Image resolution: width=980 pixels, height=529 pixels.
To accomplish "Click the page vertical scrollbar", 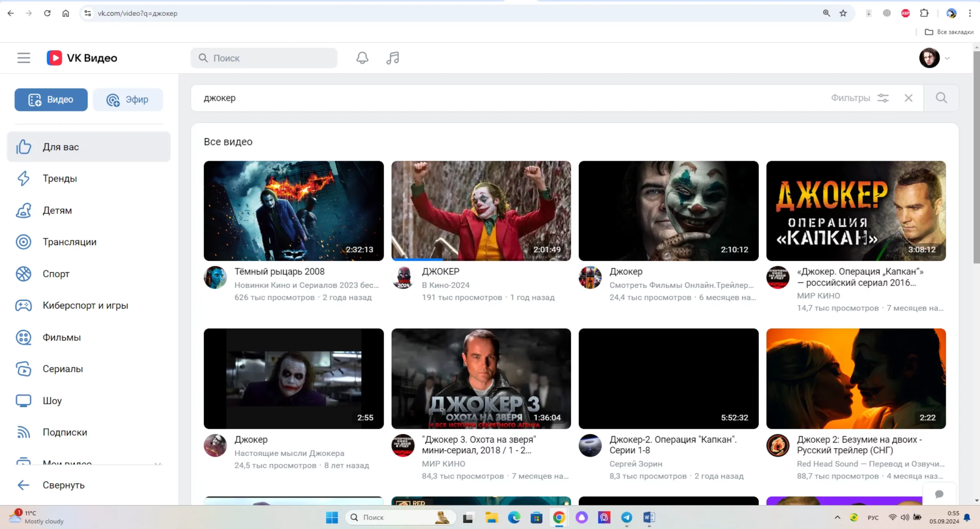I will point(976,157).
